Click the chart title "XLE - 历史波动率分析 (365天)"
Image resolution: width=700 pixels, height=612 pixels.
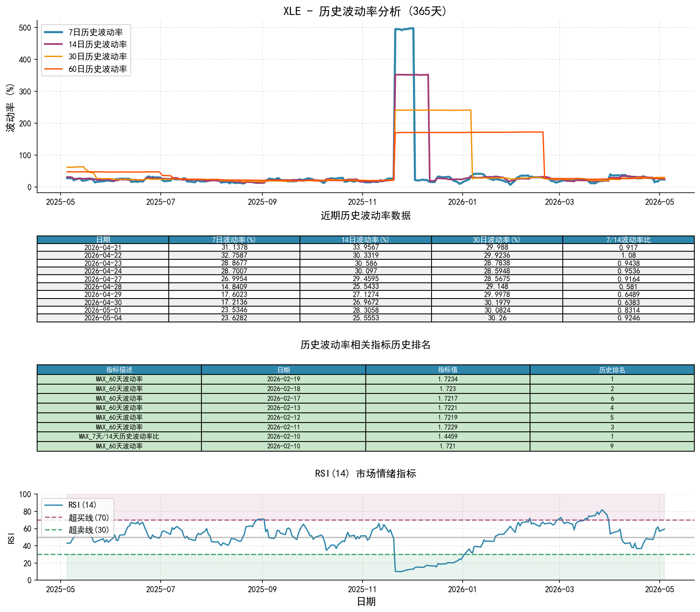click(365, 11)
